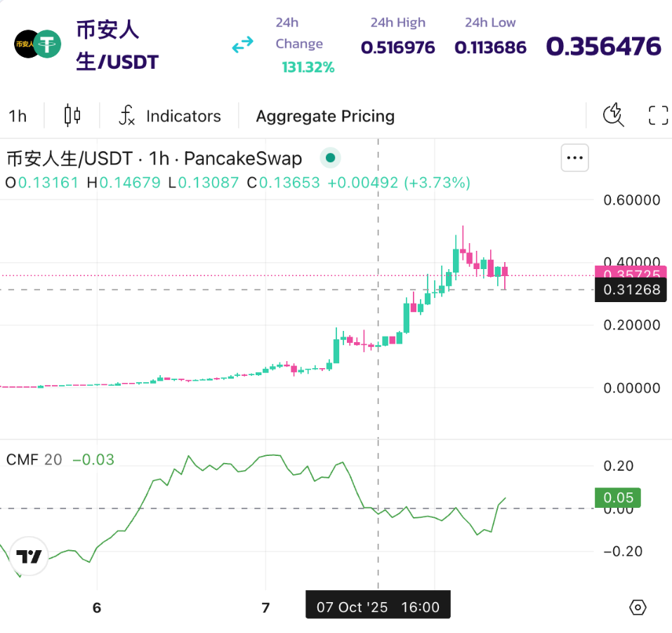The width and height of the screenshot is (672, 633).
Task: Click the swap arrows icon beside the pair name
Action: 242,44
